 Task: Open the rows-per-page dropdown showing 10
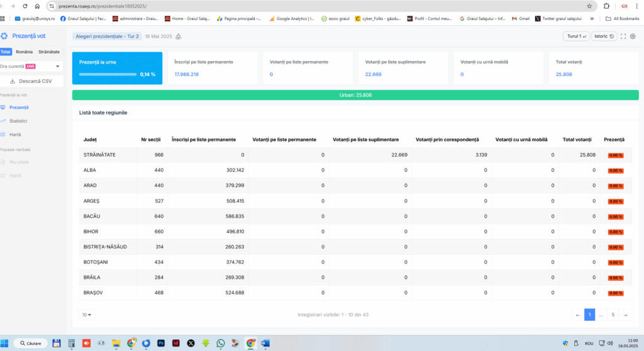(87, 315)
